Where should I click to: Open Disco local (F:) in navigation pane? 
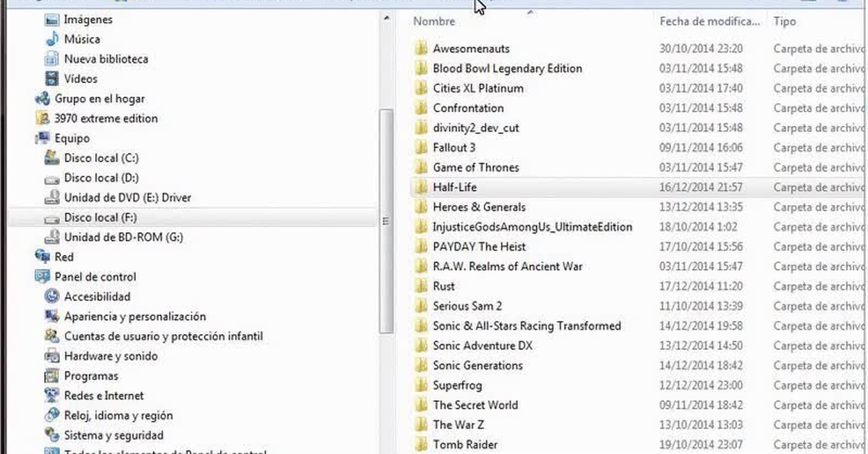[x=101, y=218]
